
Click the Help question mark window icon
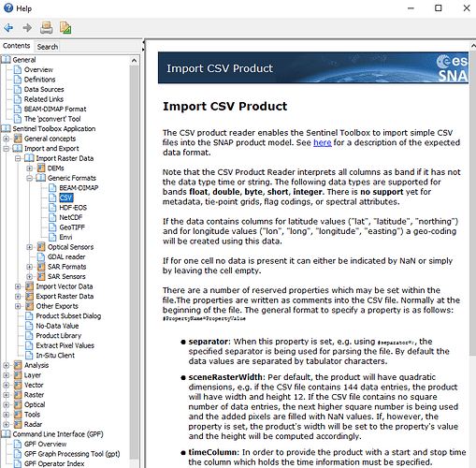(x=8, y=7)
